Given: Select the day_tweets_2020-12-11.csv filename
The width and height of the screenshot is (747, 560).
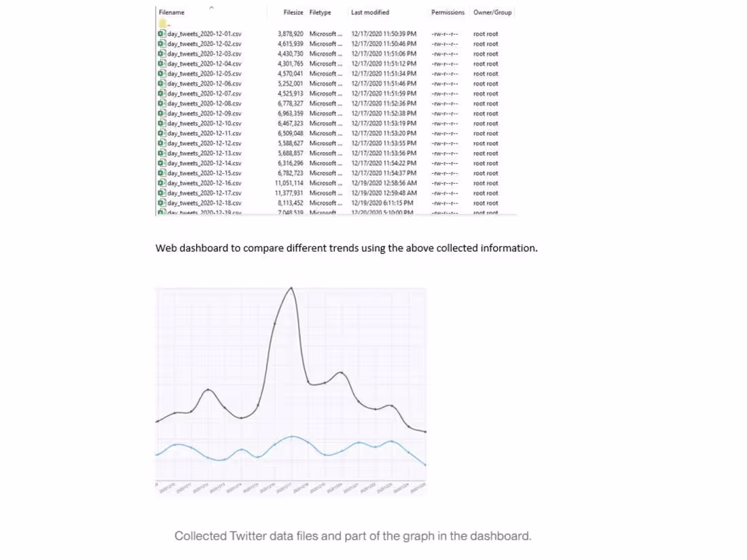Looking at the screenshot, I should [x=204, y=133].
